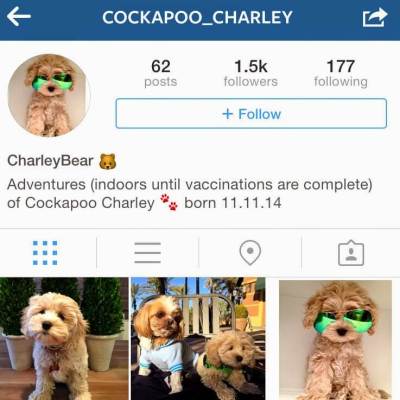400x400 pixels.
Task: View the 177 following list
Action: pos(341,73)
